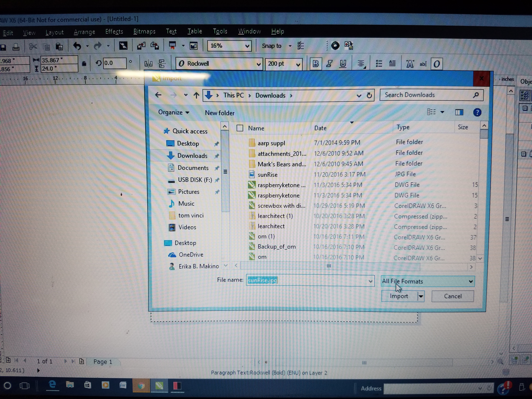Click the Cancel button
Screen dimensions: 532x399
click(452, 296)
